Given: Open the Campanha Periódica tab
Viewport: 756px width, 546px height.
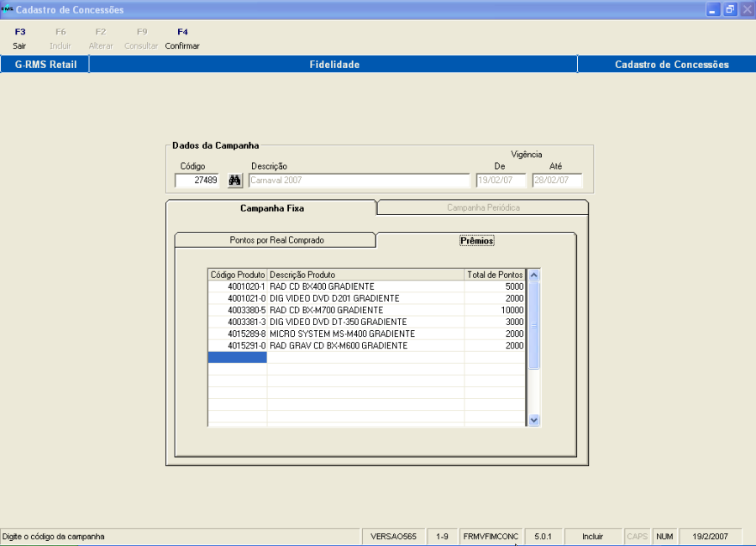Looking at the screenshot, I should coord(483,207).
